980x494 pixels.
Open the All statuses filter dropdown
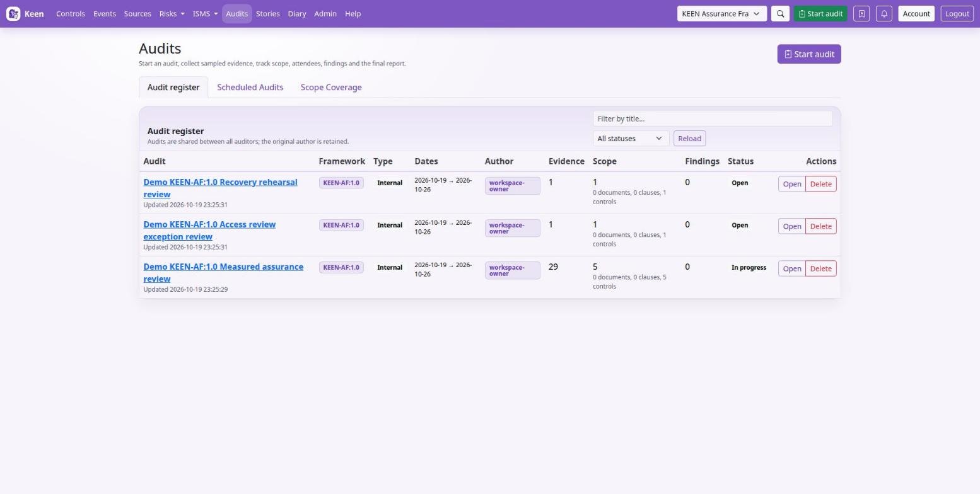(x=631, y=139)
